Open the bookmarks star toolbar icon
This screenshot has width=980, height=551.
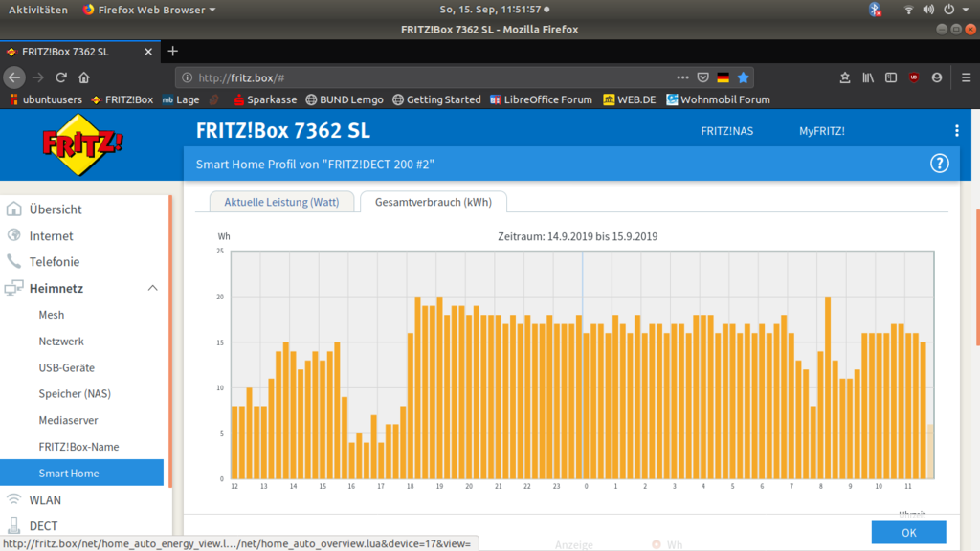tap(845, 77)
